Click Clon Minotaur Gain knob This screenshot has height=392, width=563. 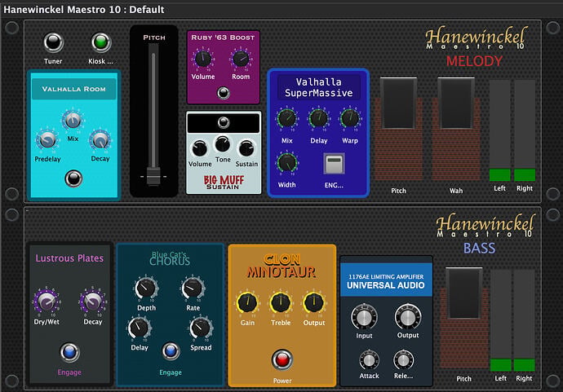point(247,302)
